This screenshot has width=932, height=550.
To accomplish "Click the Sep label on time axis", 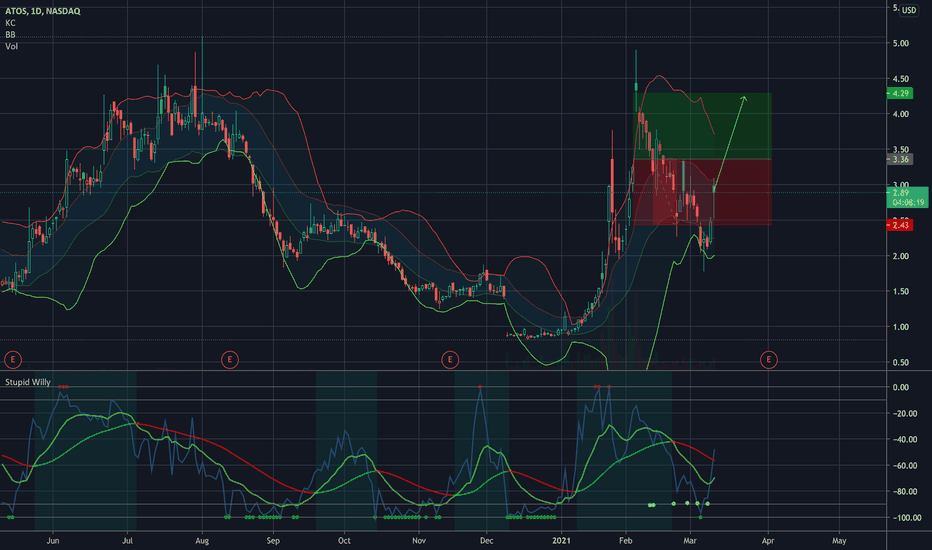I will coord(273,540).
